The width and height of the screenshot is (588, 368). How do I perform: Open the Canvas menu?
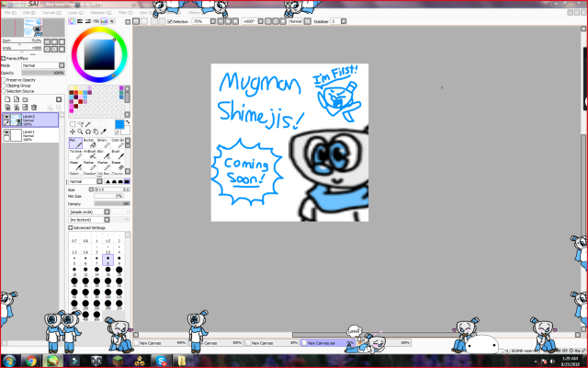51,12
